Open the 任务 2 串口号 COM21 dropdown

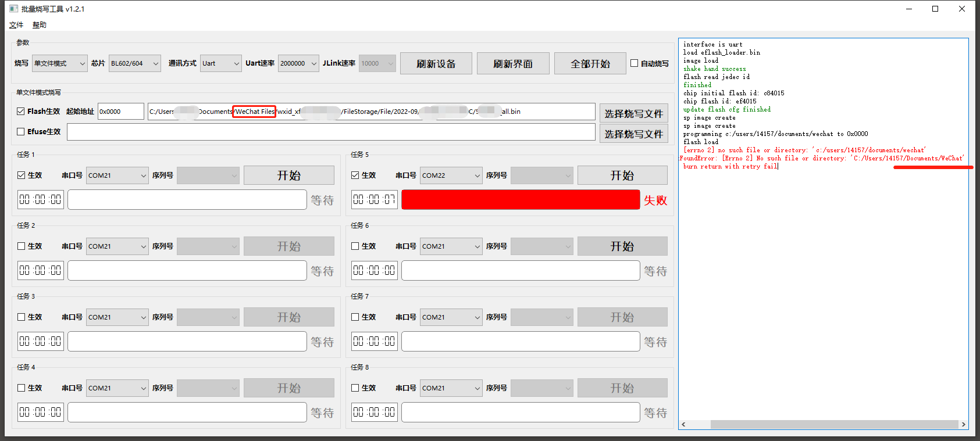click(117, 246)
